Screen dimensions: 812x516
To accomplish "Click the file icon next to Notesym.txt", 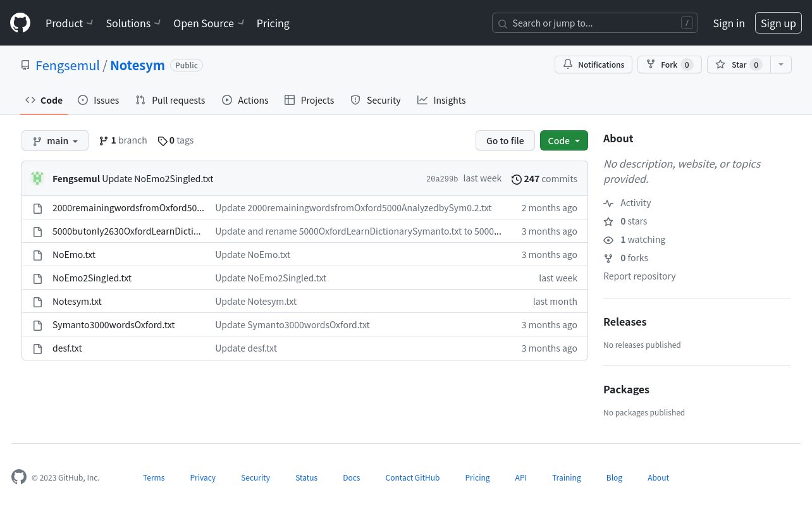I will coord(38,302).
